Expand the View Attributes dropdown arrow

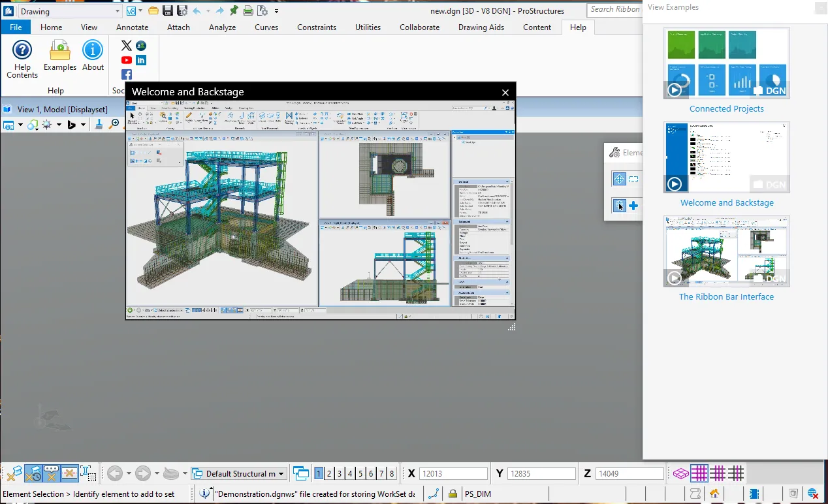click(x=20, y=125)
